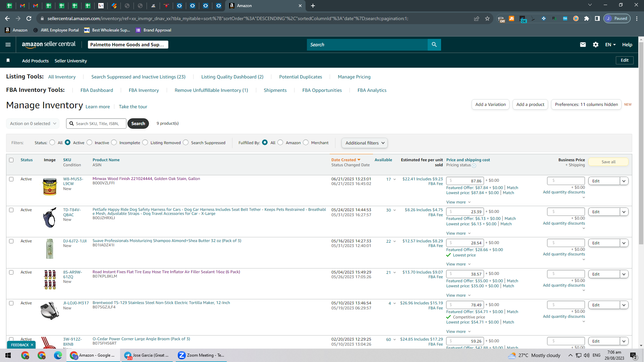644x362 pixels.
Task: Click the Pricing status info icon
Action: pyautogui.click(x=474, y=166)
